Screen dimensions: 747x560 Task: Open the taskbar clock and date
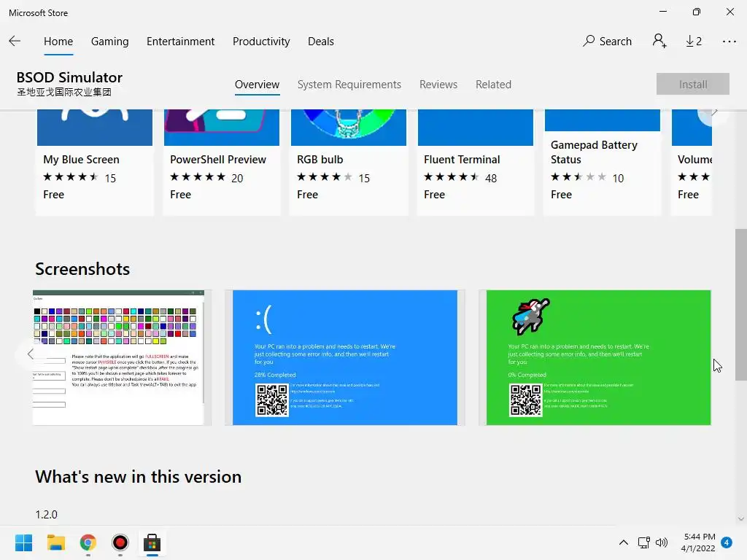pos(698,542)
